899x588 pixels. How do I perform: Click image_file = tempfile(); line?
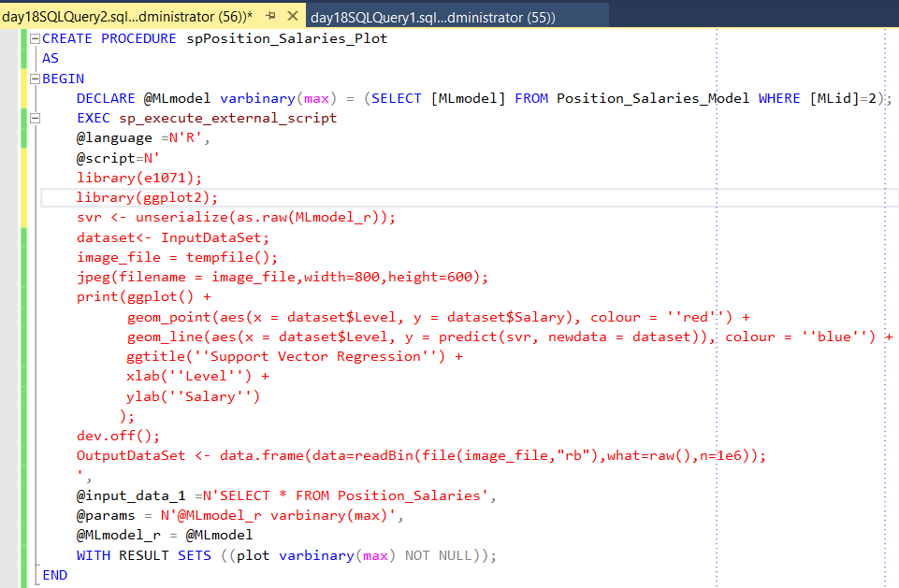[177, 257]
